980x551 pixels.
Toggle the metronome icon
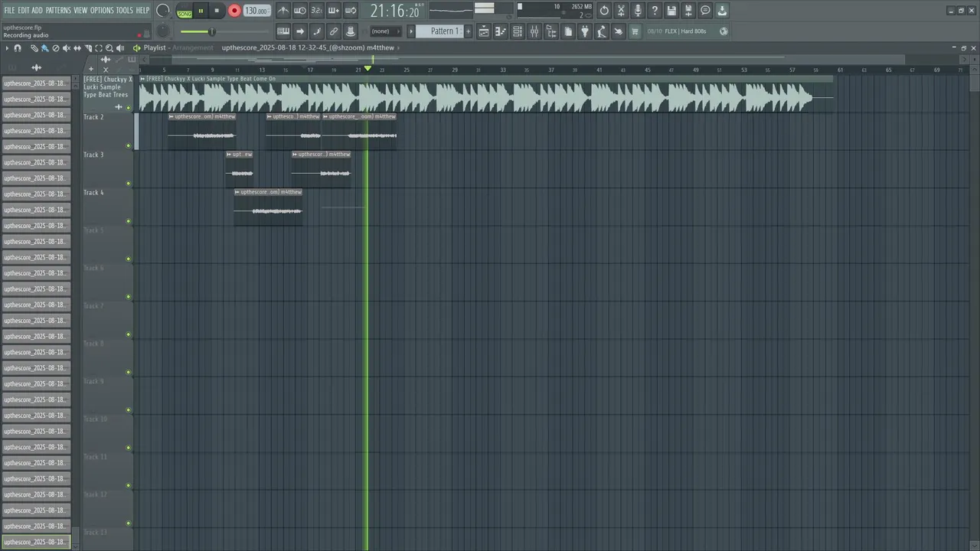[x=283, y=11]
